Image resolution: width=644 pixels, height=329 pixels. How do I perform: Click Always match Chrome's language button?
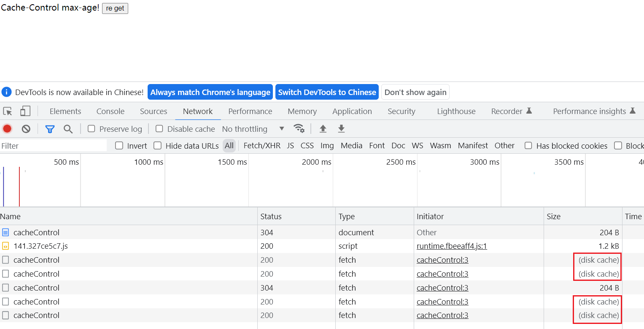[x=210, y=92]
